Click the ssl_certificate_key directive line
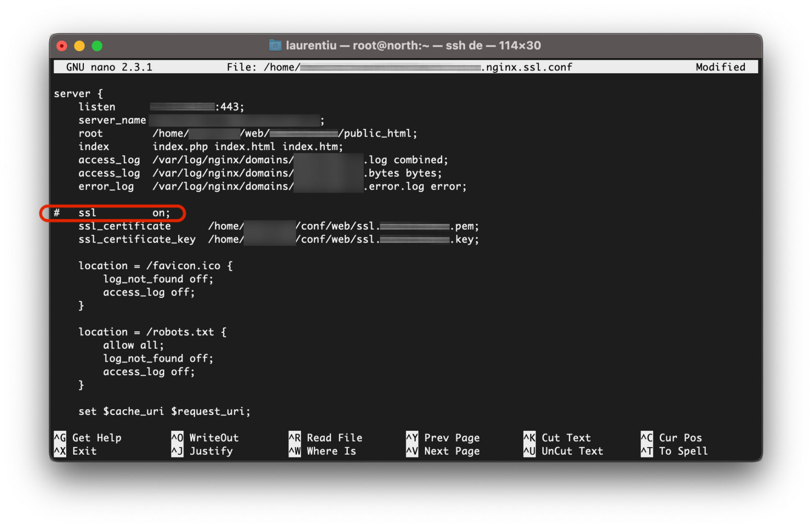 click(137, 239)
